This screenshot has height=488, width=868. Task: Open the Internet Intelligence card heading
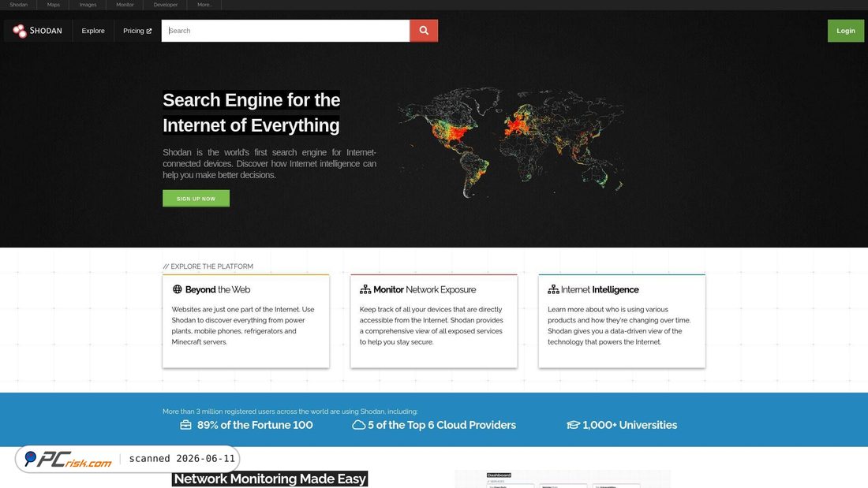pyautogui.click(x=600, y=289)
